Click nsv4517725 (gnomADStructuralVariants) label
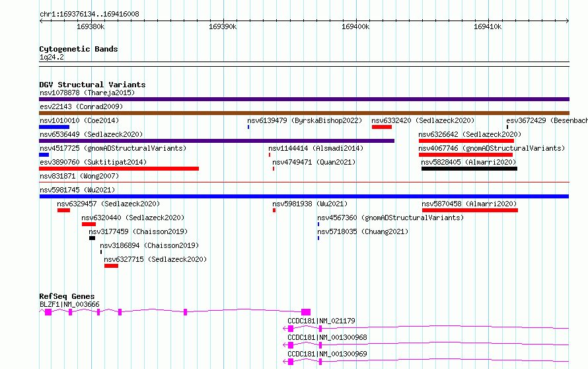This screenshot has height=369, width=588. click(113, 148)
